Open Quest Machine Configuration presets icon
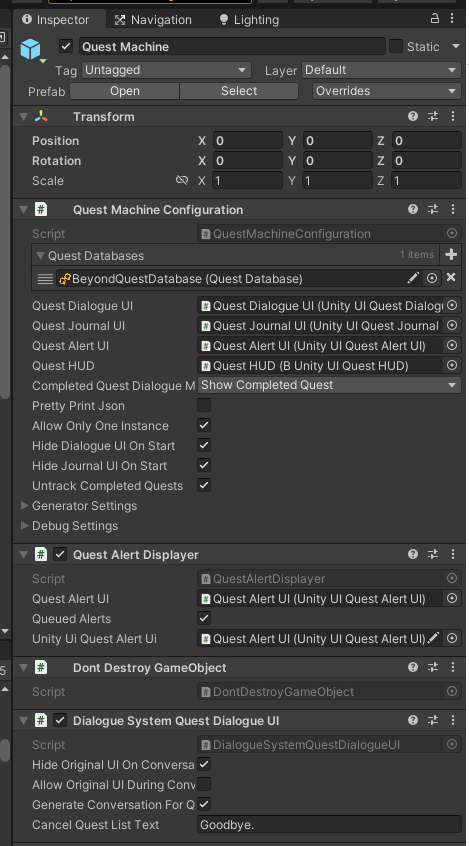This screenshot has height=846, width=469. click(433, 209)
